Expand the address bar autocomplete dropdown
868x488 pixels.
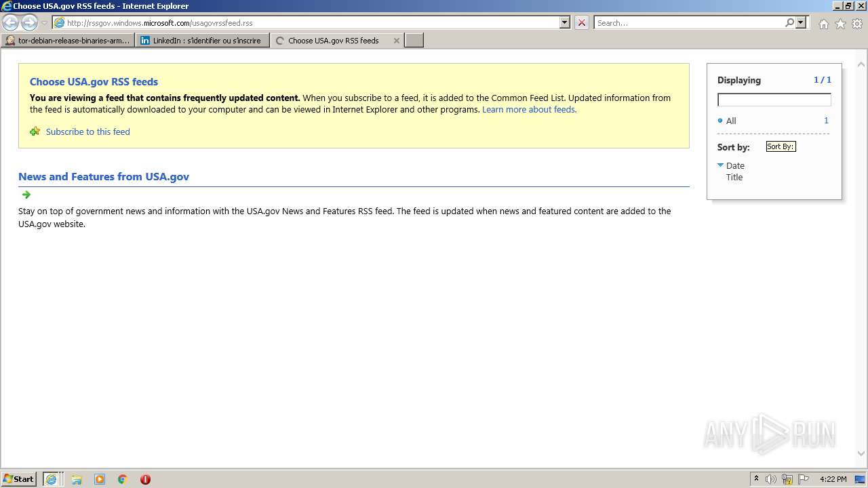565,22
